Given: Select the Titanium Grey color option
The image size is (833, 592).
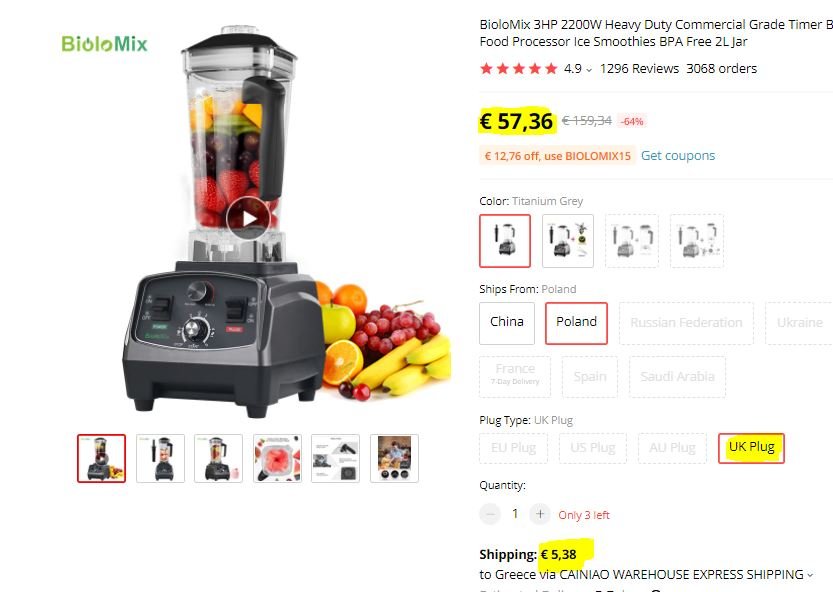Looking at the screenshot, I should click(x=505, y=241).
